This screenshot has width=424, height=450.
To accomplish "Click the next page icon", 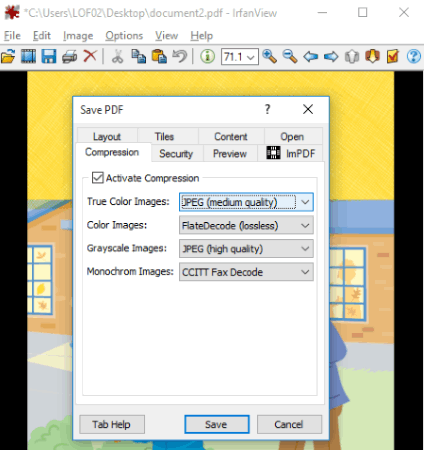I will [x=372, y=56].
